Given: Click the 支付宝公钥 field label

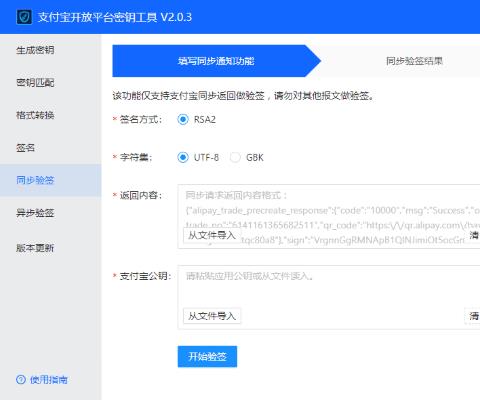Looking at the screenshot, I should click(145, 276).
